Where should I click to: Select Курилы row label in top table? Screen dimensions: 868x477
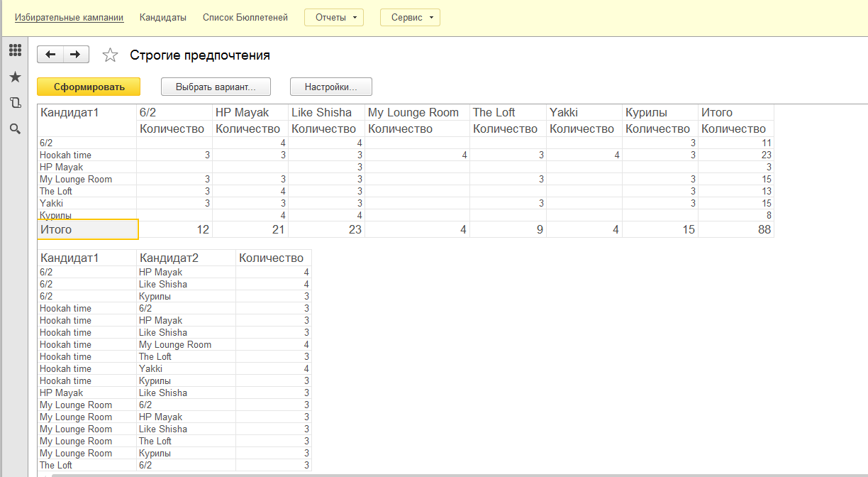[87, 215]
